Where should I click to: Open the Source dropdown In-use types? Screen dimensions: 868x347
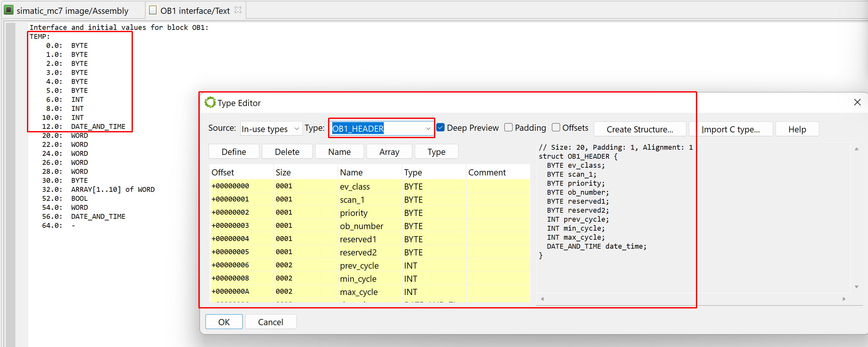tap(271, 129)
